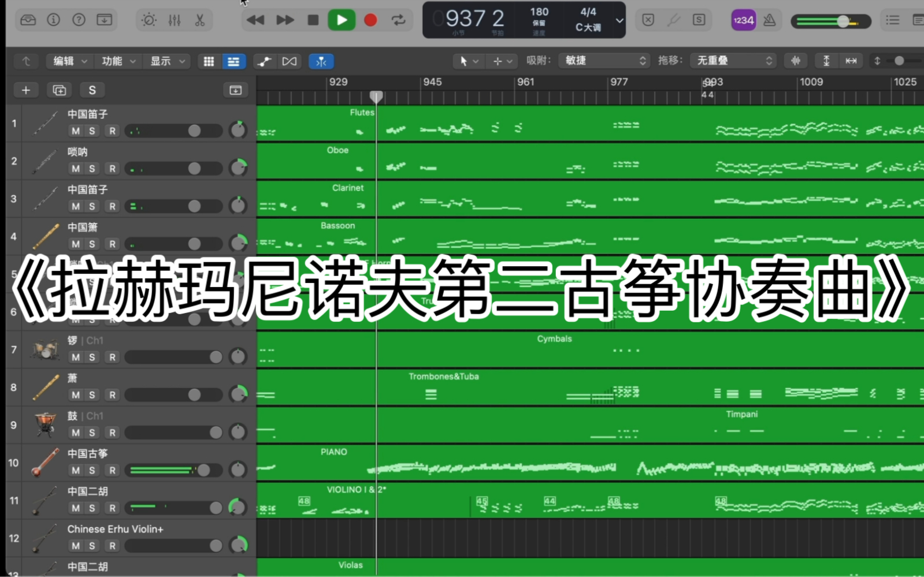Start recording with the red Record button
Viewport: 924px width, 577px height.
370,20
